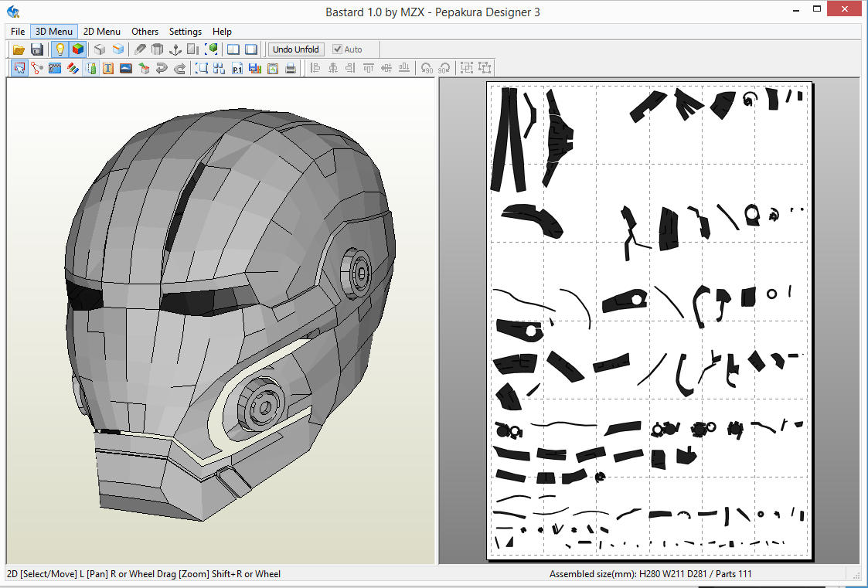Click the align top icon
The image size is (868, 588).
pos(369,68)
